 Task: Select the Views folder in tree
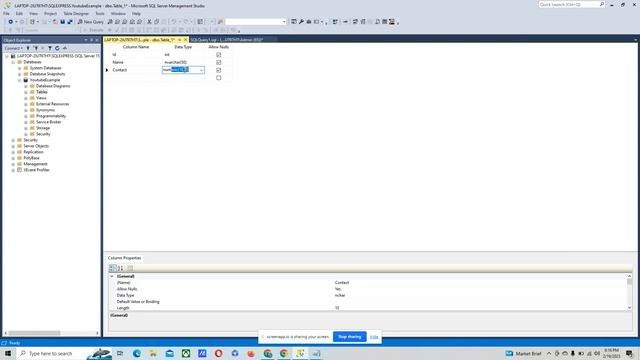coord(41,98)
